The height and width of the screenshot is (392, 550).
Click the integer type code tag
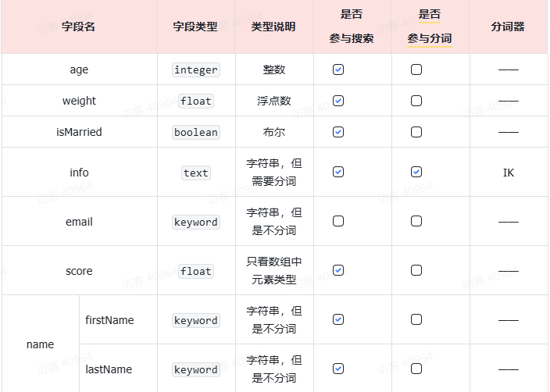pos(196,69)
